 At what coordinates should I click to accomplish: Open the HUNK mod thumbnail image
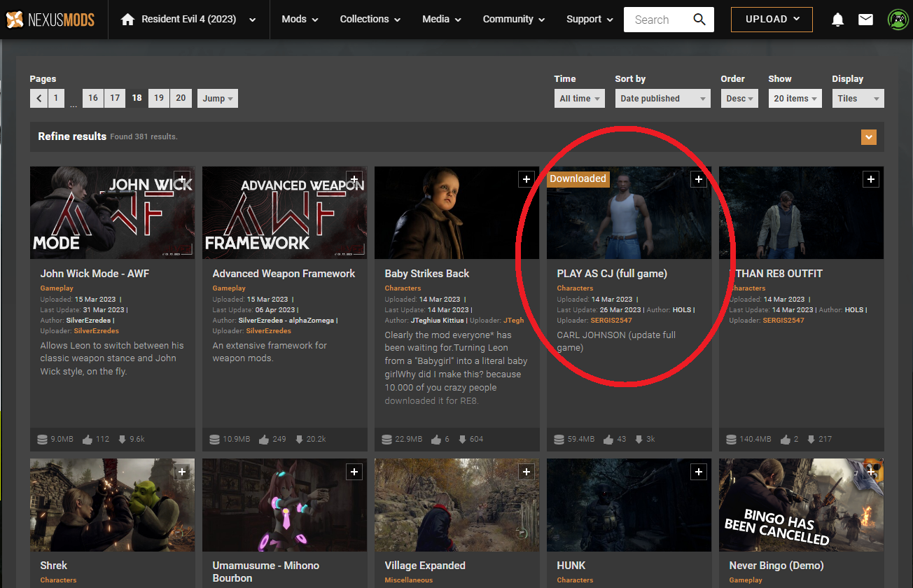click(x=629, y=505)
